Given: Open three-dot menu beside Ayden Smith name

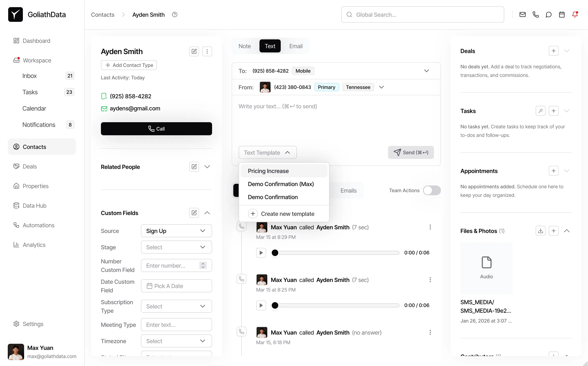Looking at the screenshot, I should coord(207,51).
